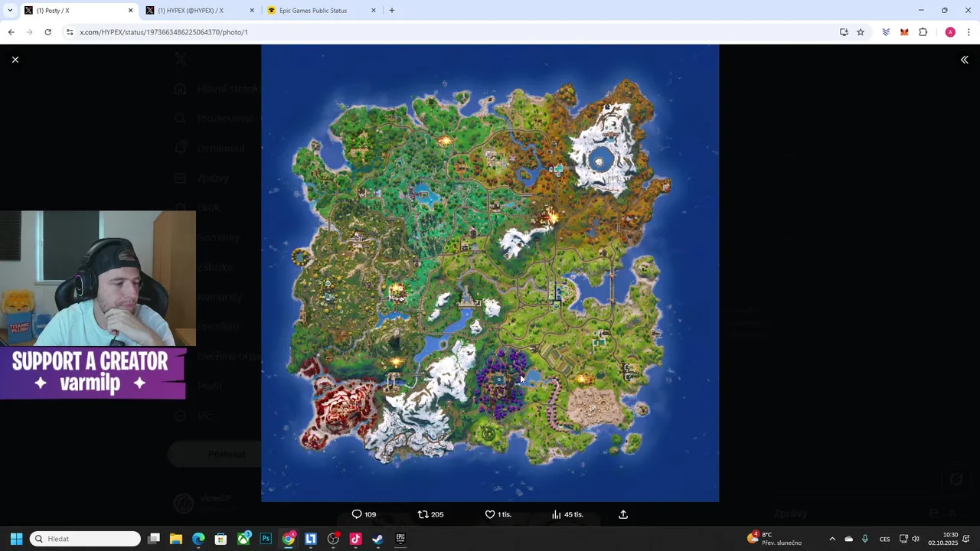Click the Fortnite map image
This screenshot has width=980, height=551.
coord(490,273)
